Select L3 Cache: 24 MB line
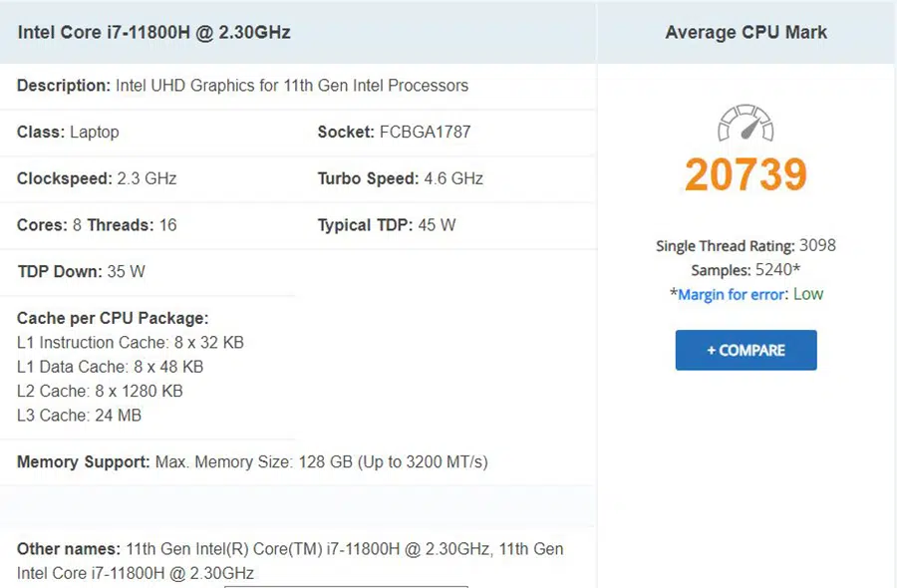The height and width of the screenshot is (588, 897). [79, 416]
